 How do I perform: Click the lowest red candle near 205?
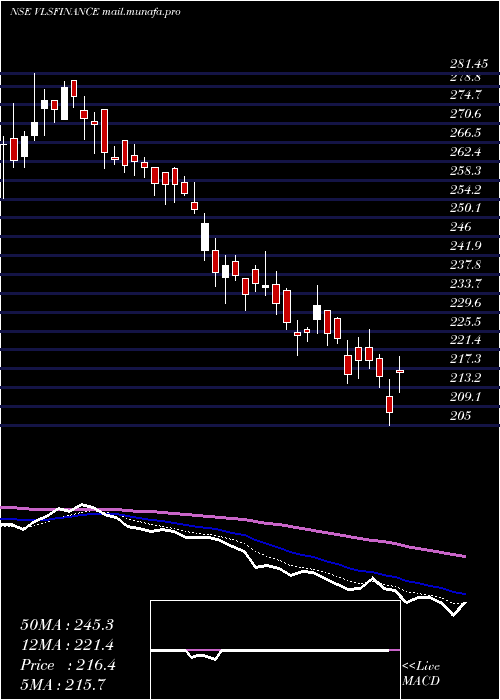(x=390, y=404)
